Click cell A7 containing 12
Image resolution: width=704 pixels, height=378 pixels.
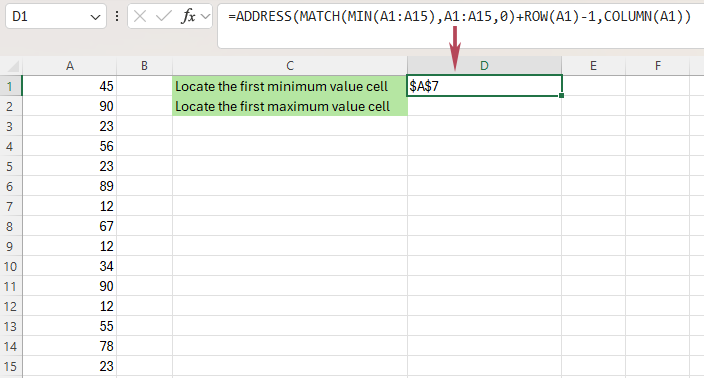(x=70, y=206)
